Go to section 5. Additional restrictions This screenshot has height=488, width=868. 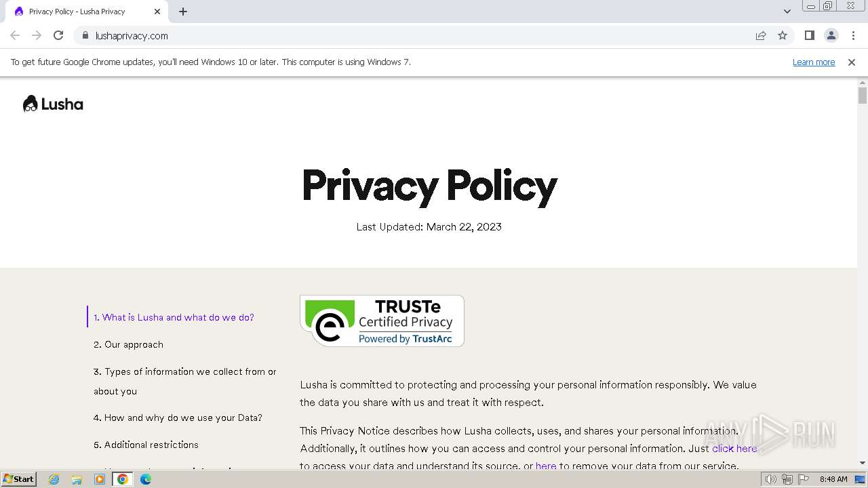pos(146,445)
